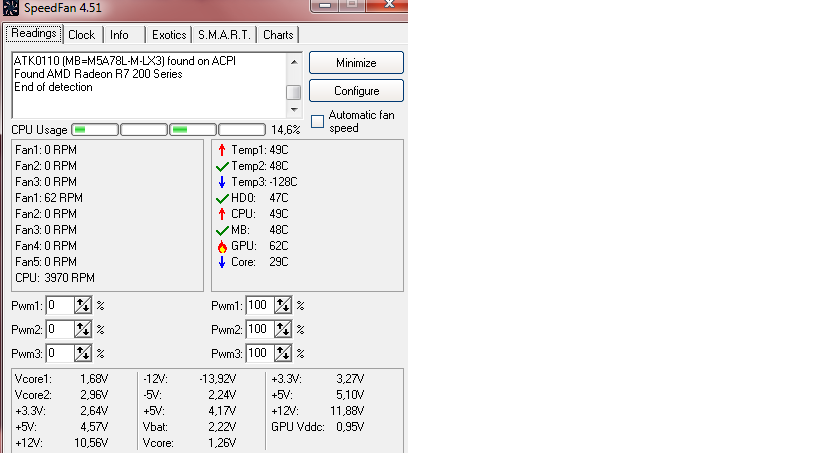Click the 'Temp3: -128C' reading text
Screen dimensions: 816x460
coord(264,182)
